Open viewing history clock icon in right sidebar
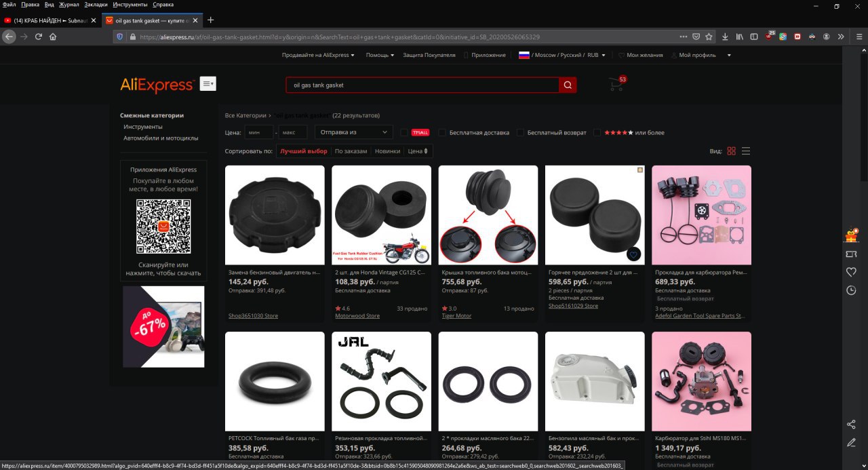Screen dimensions: 868x470 point(851,290)
